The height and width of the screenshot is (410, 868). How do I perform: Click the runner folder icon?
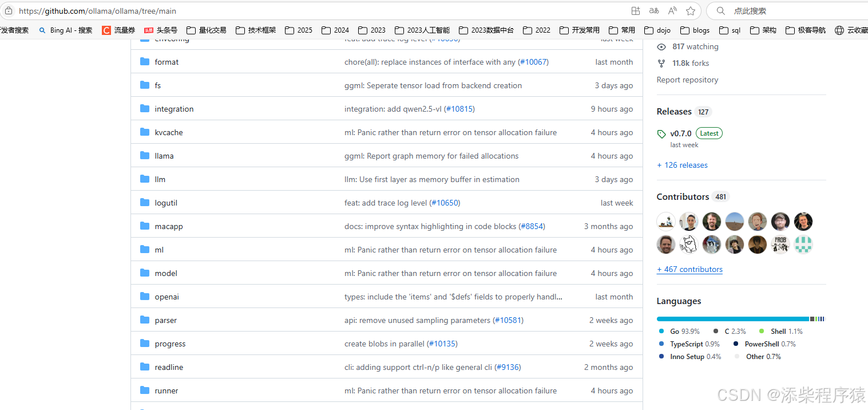coord(145,390)
